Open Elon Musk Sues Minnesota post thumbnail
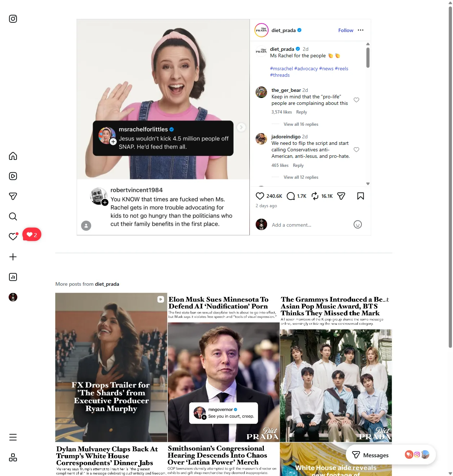 [x=223, y=367]
